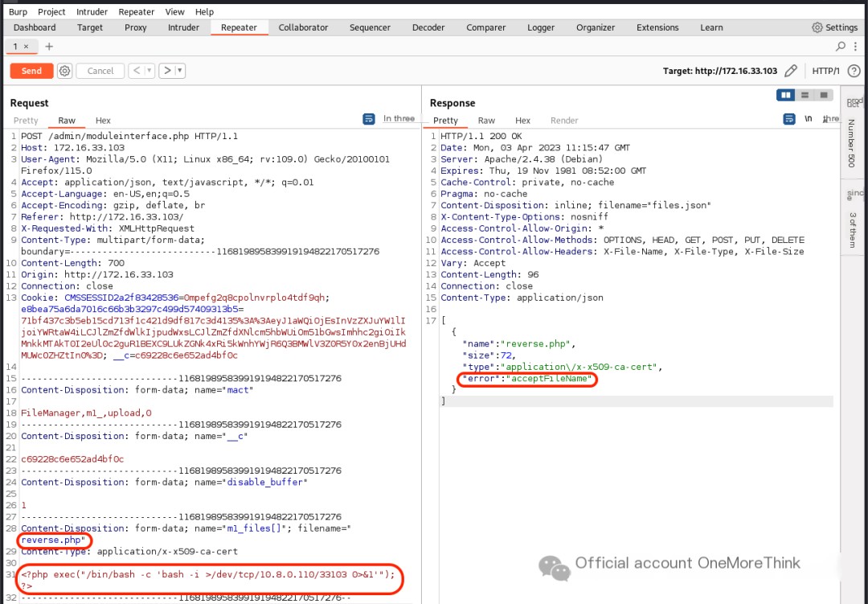868x604 pixels.
Task: Go back to previous request in history
Action: click(137, 71)
